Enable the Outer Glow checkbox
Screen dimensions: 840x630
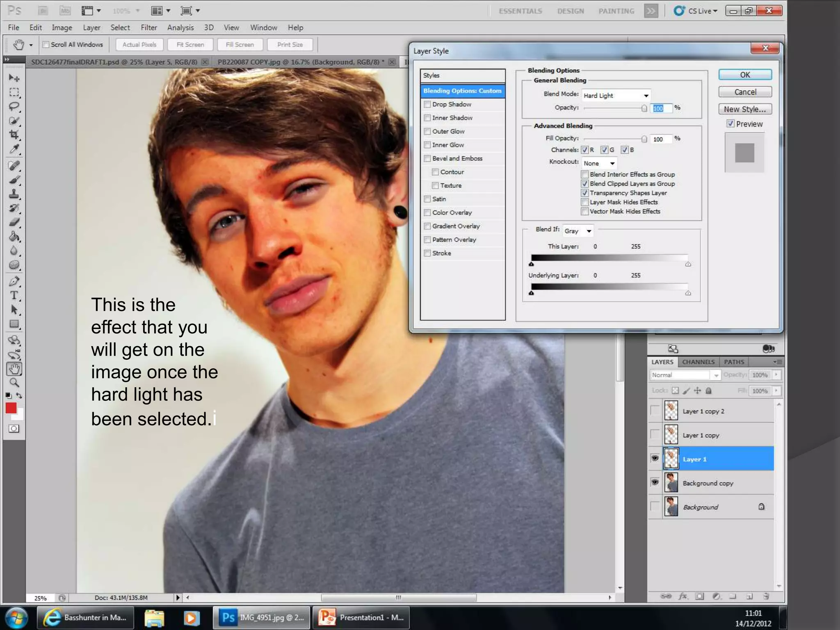point(427,131)
